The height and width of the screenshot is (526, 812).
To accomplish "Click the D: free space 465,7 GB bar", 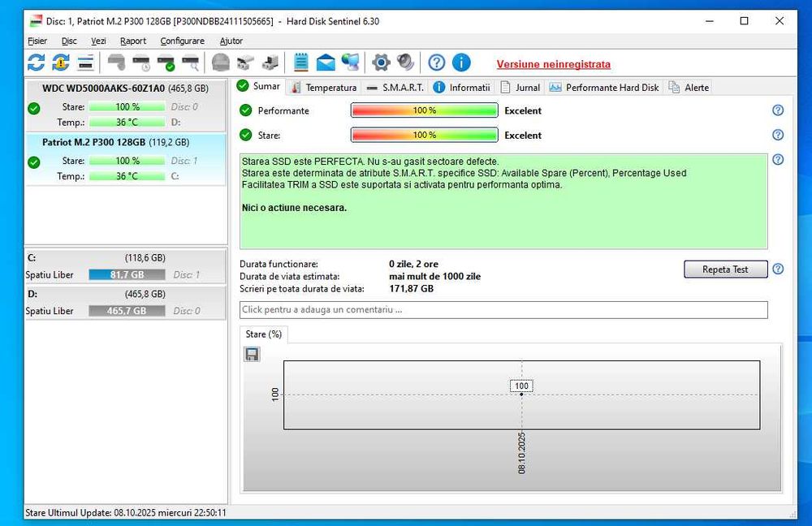I will 127,311.
